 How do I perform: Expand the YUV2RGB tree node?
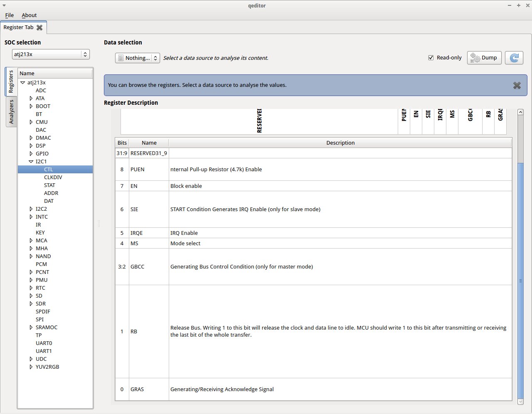[x=31, y=367]
